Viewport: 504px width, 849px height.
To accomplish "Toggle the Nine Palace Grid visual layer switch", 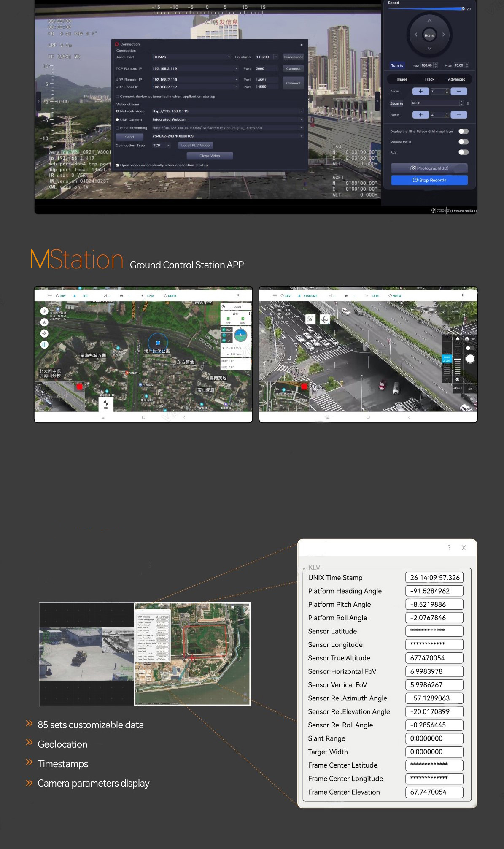I will pyautogui.click(x=464, y=131).
